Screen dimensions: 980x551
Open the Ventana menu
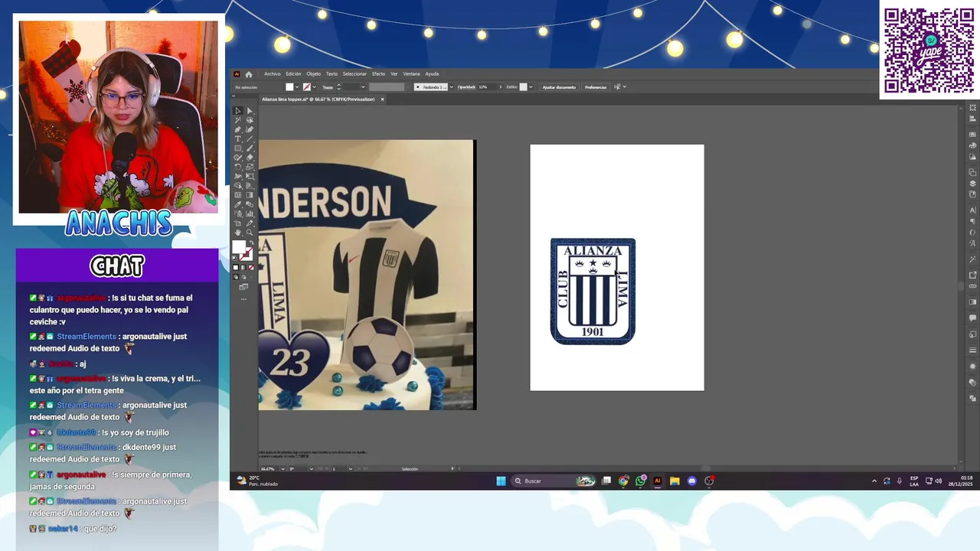click(411, 74)
